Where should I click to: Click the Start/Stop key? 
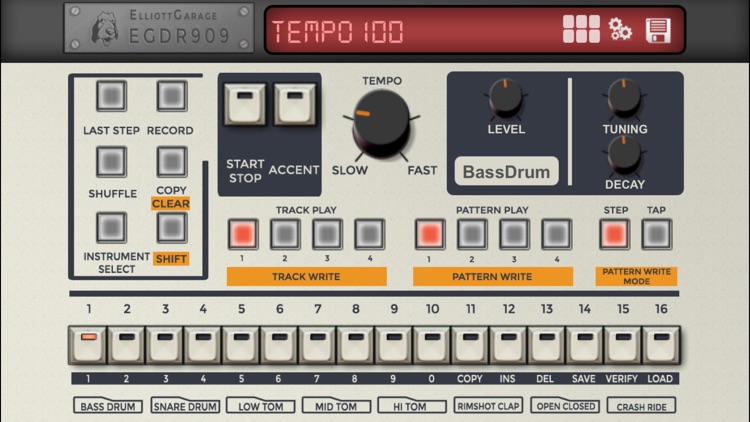click(x=245, y=104)
